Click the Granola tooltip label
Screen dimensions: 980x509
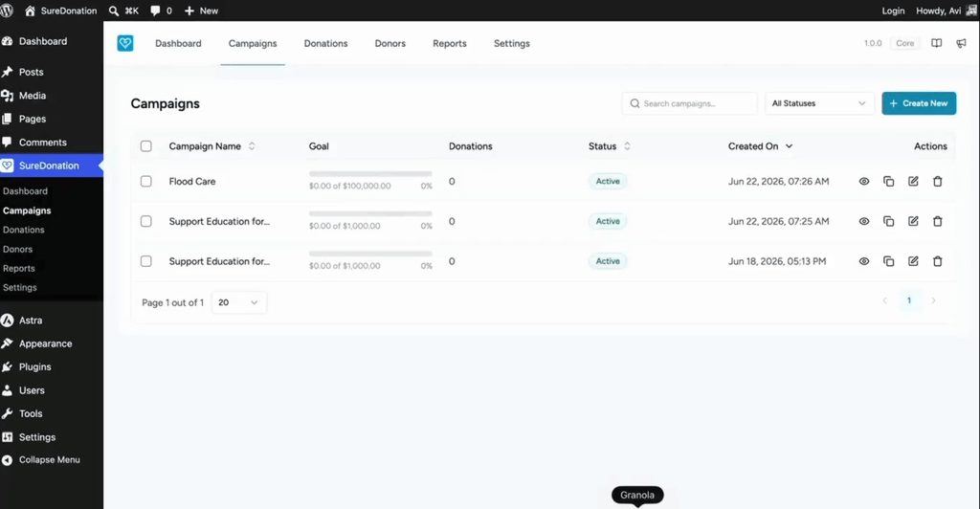tap(636, 495)
